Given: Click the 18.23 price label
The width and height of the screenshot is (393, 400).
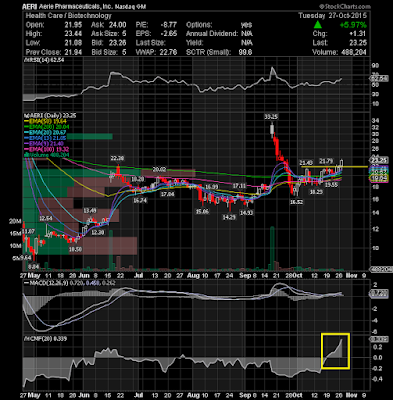Looking at the screenshot, I should pyautogui.click(x=316, y=192).
